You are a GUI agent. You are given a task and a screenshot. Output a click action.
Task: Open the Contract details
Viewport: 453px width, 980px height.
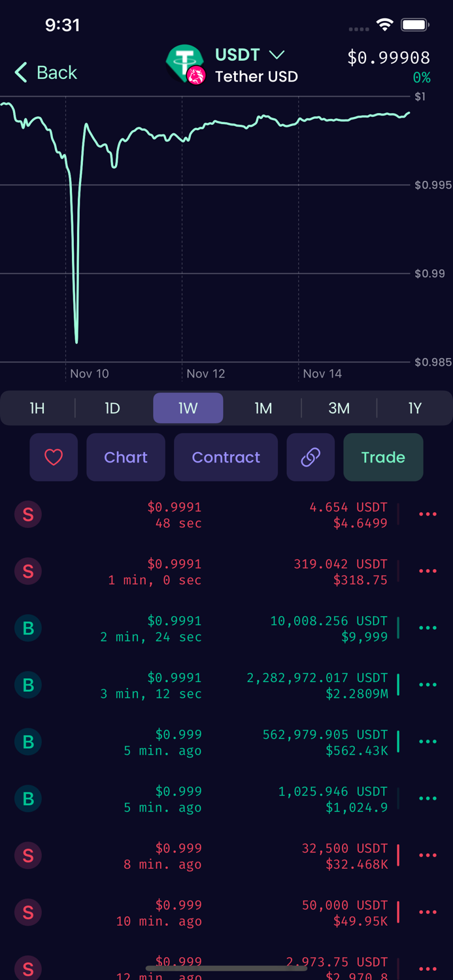226,457
